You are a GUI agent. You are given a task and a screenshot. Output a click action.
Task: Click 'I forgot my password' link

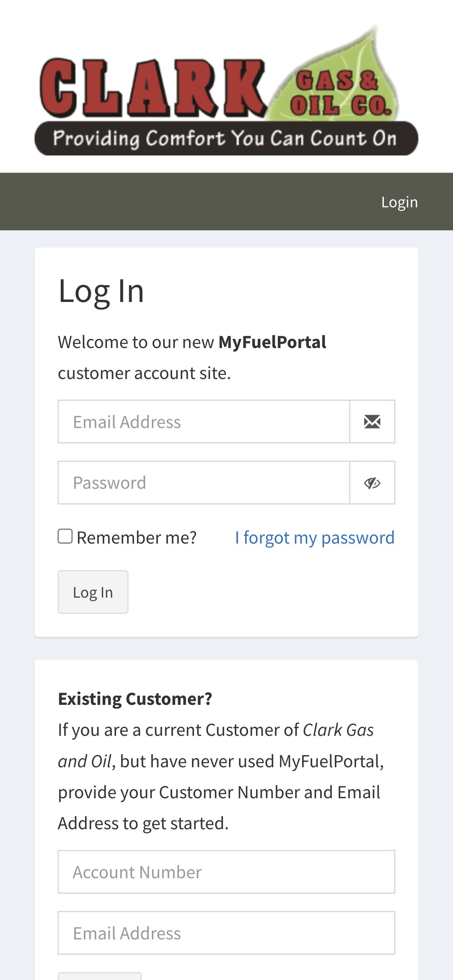(x=314, y=538)
